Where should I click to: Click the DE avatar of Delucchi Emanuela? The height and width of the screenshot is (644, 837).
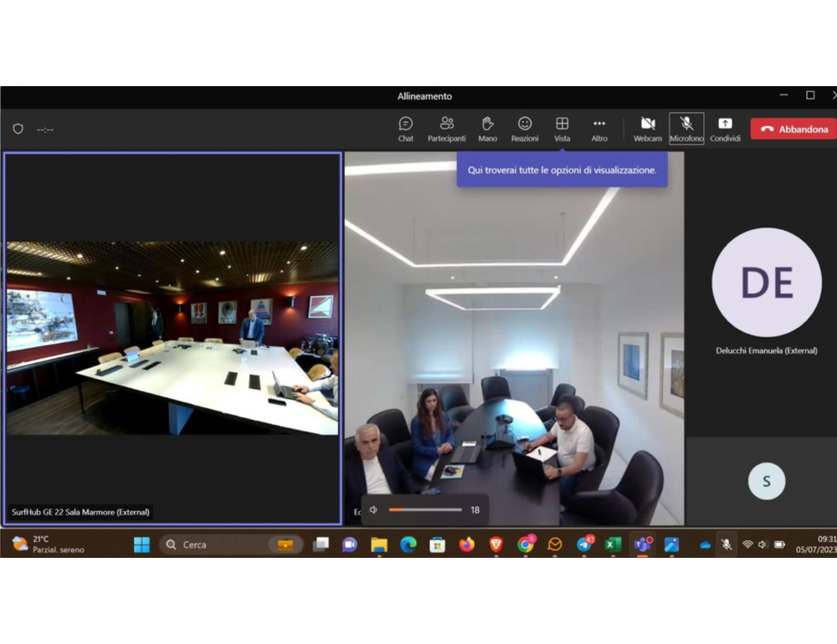click(x=766, y=283)
